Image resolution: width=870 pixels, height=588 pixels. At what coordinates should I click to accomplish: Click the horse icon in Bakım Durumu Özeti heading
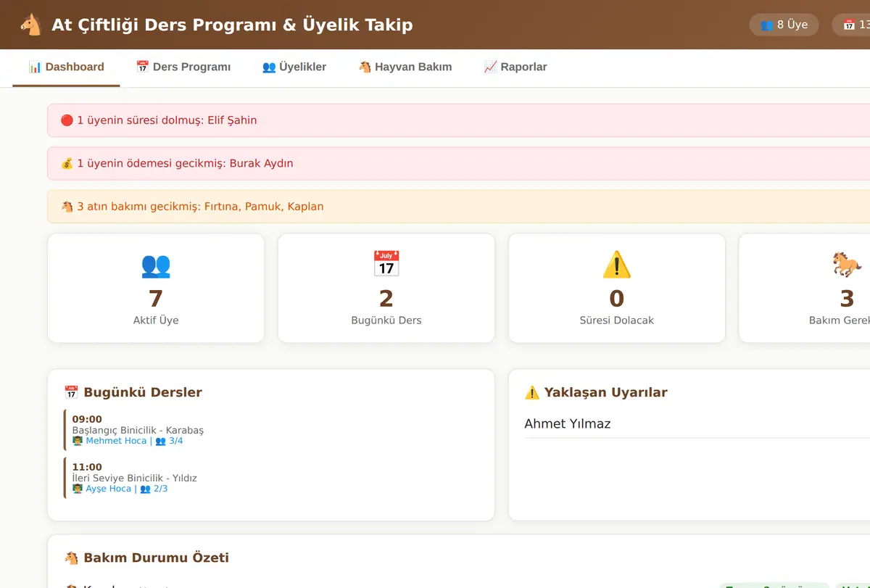point(71,558)
